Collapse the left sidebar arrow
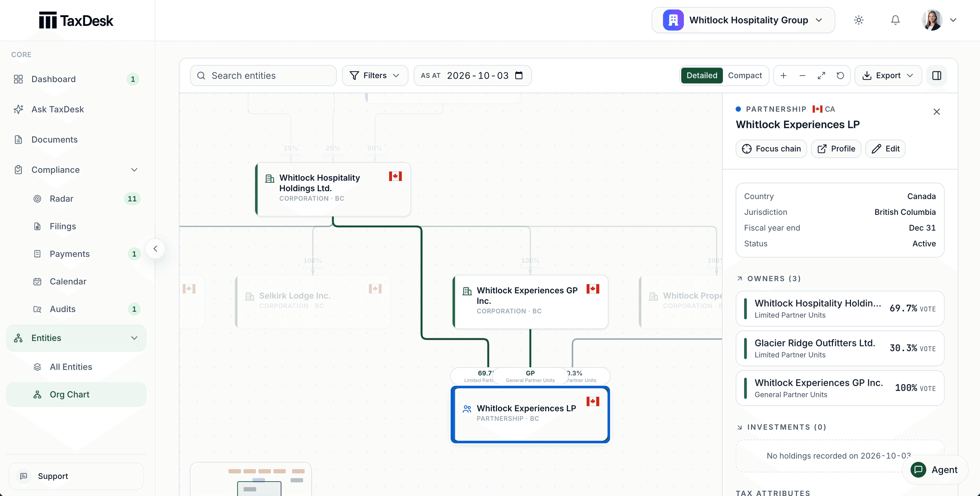Image resolution: width=980 pixels, height=496 pixels. (155, 249)
